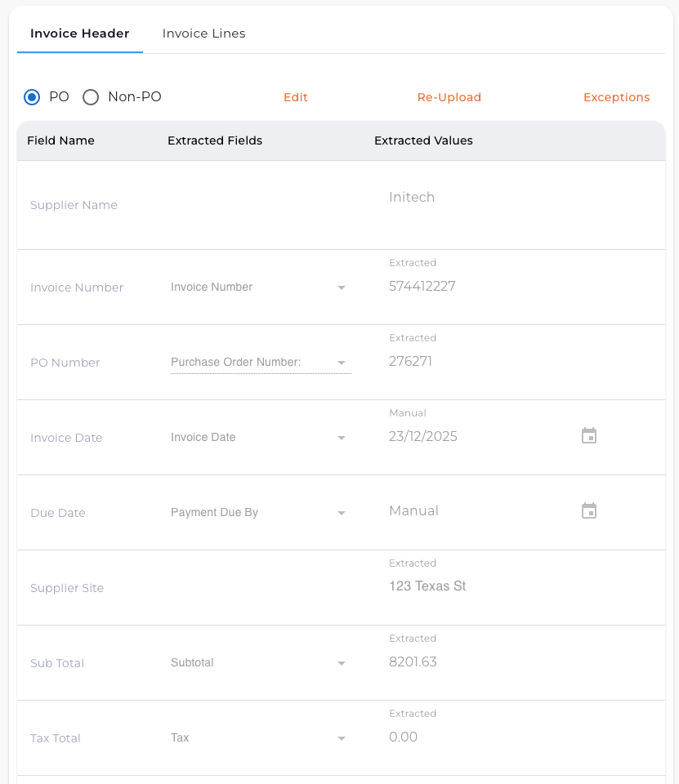Click Re-Upload to replace the invoice

(449, 96)
